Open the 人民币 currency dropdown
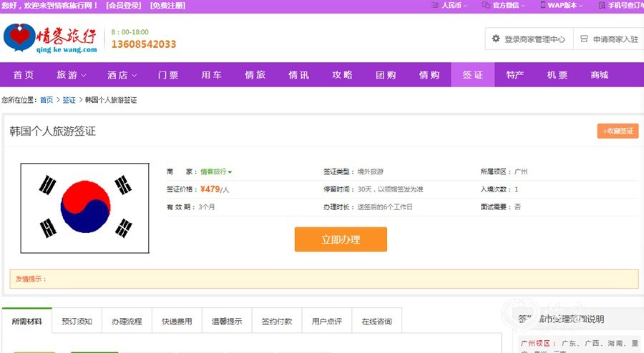Viewport: 644px width, 353px height. [x=454, y=5]
